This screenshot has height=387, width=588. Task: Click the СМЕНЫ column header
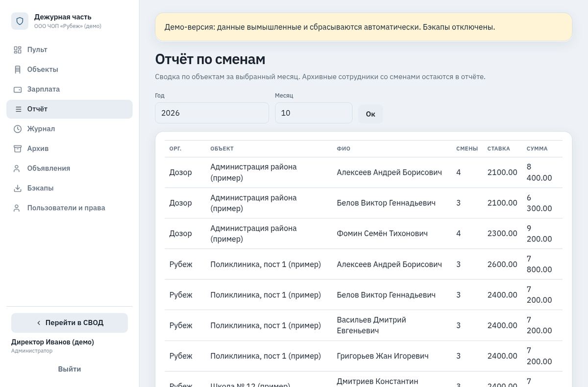tap(467, 149)
